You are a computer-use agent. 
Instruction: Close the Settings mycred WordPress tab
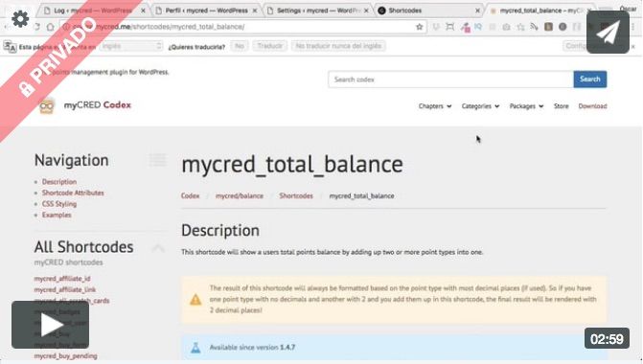tap(366, 11)
